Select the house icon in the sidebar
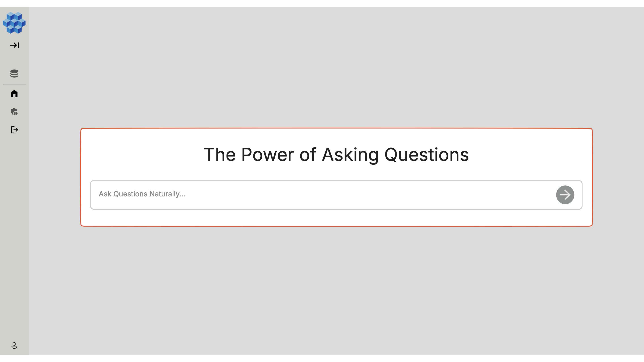The height and width of the screenshot is (362, 644). point(14,93)
